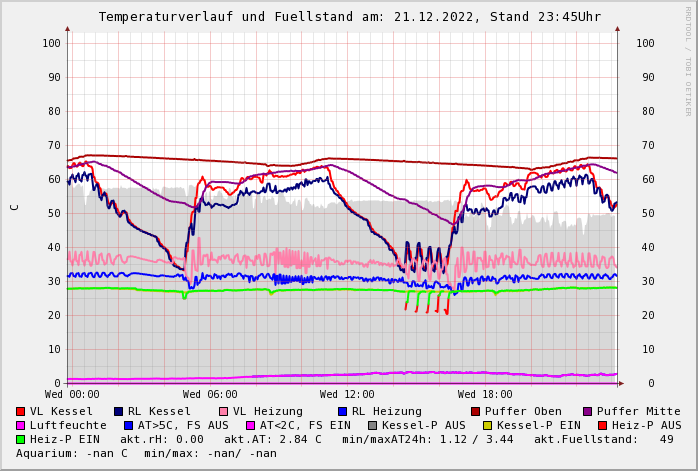Click the dark blue RL Kessel swatch
This screenshot has height=471, width=698.
pyautogui.click(x=119, y=411)
